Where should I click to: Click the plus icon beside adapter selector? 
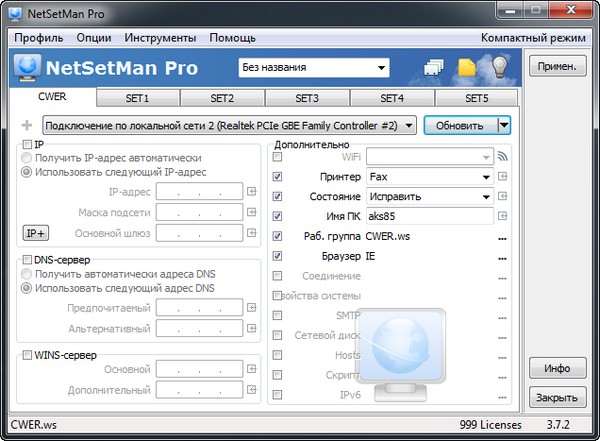[27, 125]
